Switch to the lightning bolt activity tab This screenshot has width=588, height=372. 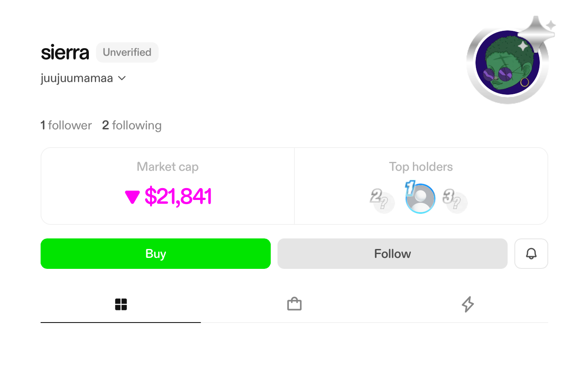click(467, 304)
